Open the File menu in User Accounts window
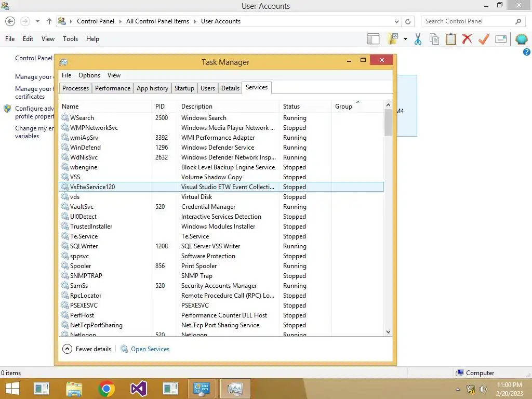 click(10, 39)
